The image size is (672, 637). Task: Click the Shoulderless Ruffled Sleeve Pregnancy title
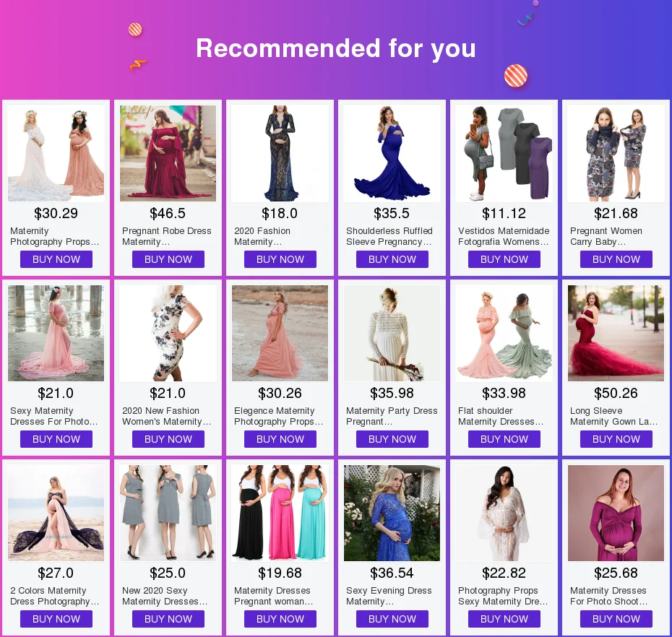pos(389,236)
